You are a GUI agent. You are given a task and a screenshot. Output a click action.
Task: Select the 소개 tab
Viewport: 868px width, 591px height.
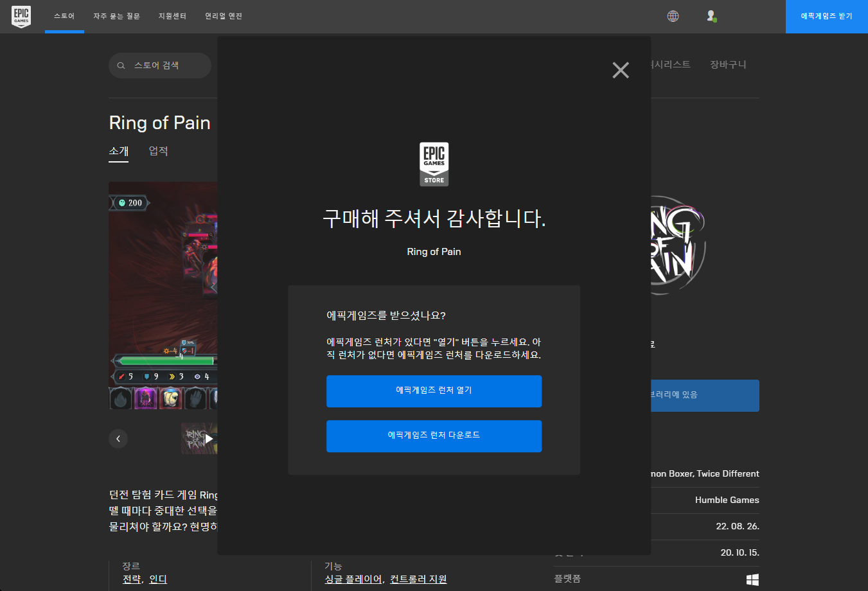119,151
